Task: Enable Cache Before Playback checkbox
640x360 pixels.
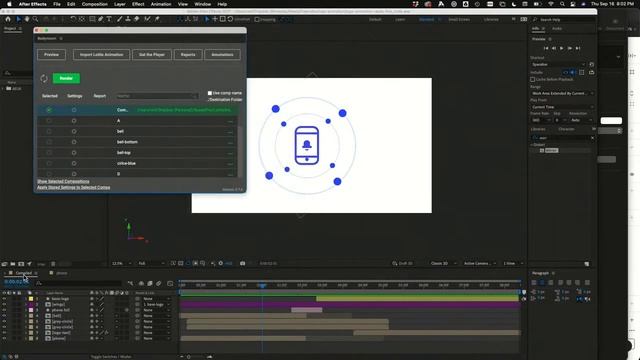Action: click(533, 79)
